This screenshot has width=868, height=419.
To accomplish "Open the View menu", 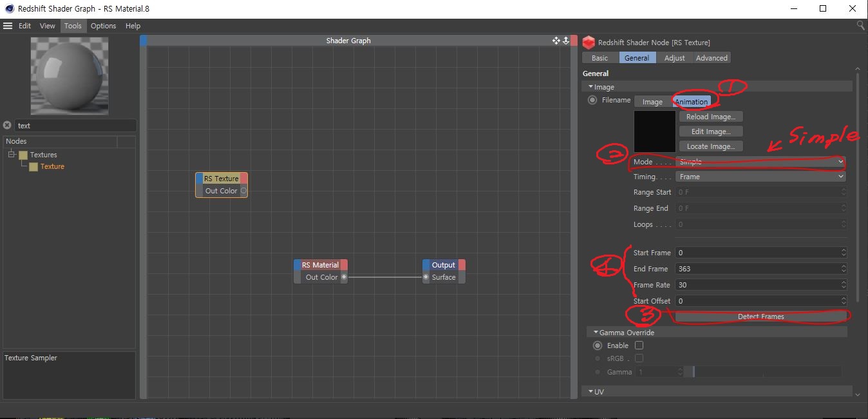I will [x=48, y=26].
